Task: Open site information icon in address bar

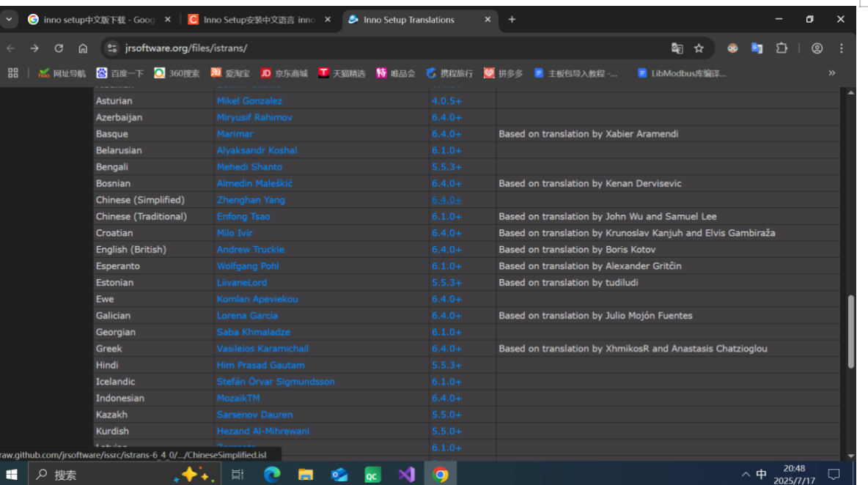Action: pyautogui.click(x=112, y=48)
